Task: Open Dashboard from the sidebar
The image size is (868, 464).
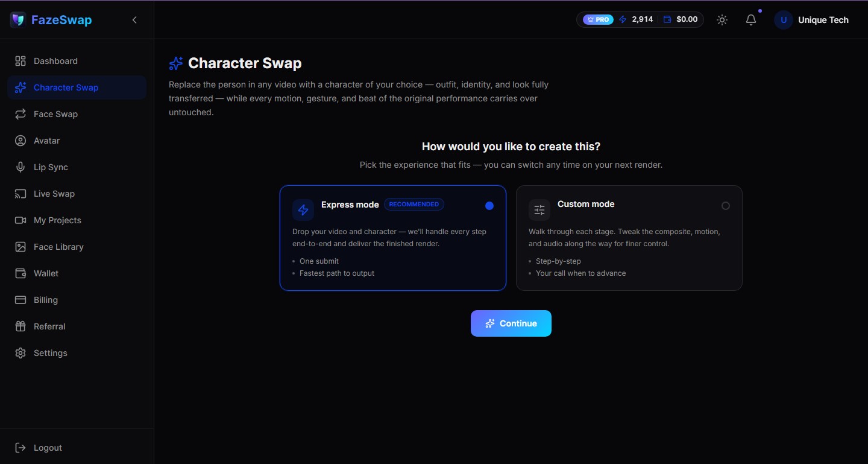Action: coord(55,61)
